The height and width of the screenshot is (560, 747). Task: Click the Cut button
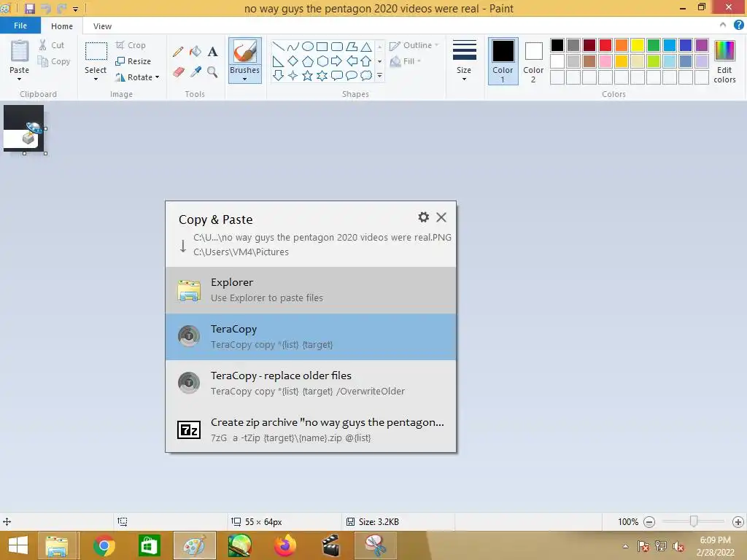[x=52, y=45]
